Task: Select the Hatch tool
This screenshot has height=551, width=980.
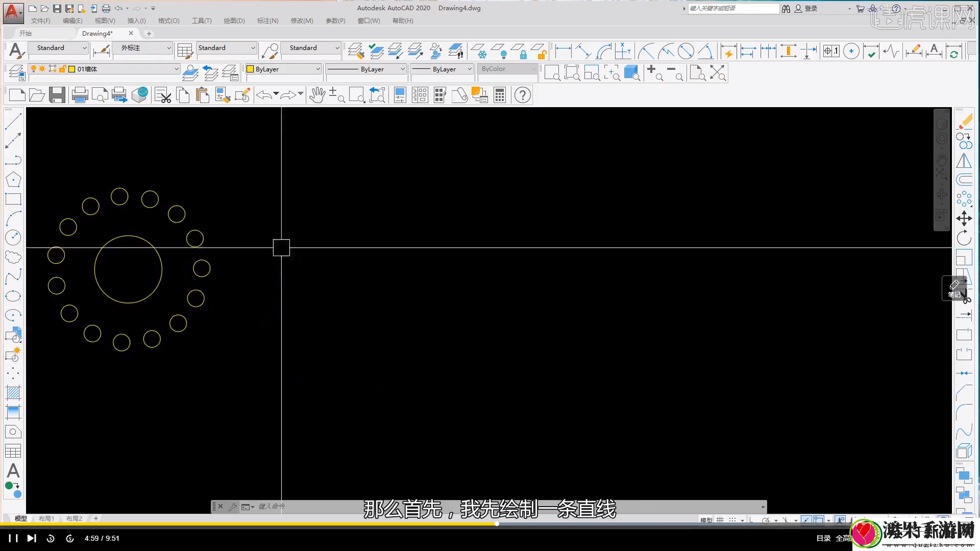Action: pos(13,392)
